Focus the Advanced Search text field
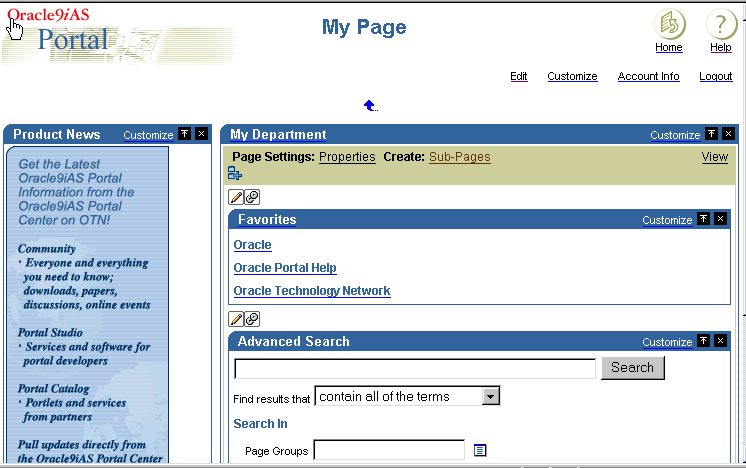The image size is (746, 468). click(415, 369)
